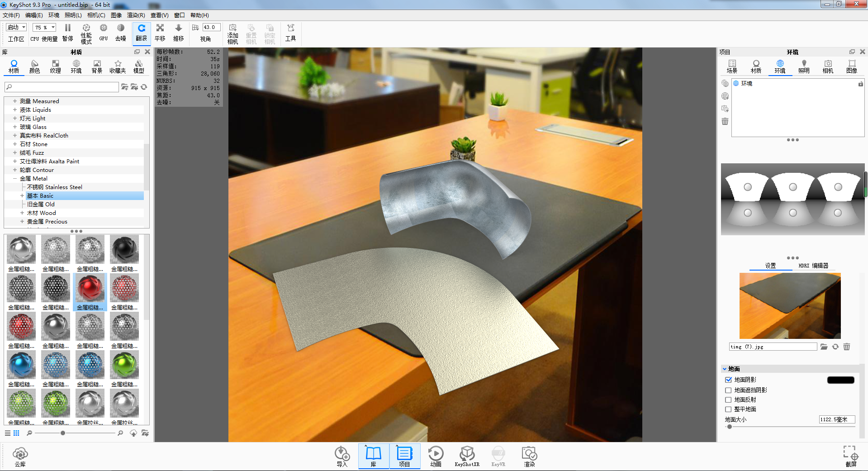Open the Tools toolbar icon
This screenshot has width=868, height=471.
pos(290,33)
